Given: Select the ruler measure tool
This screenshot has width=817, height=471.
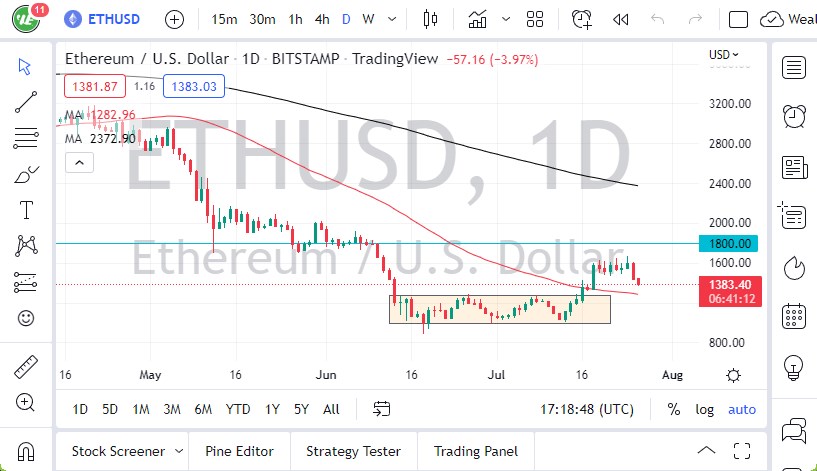Looking at the screenshot, I should (x=26, y=367).
